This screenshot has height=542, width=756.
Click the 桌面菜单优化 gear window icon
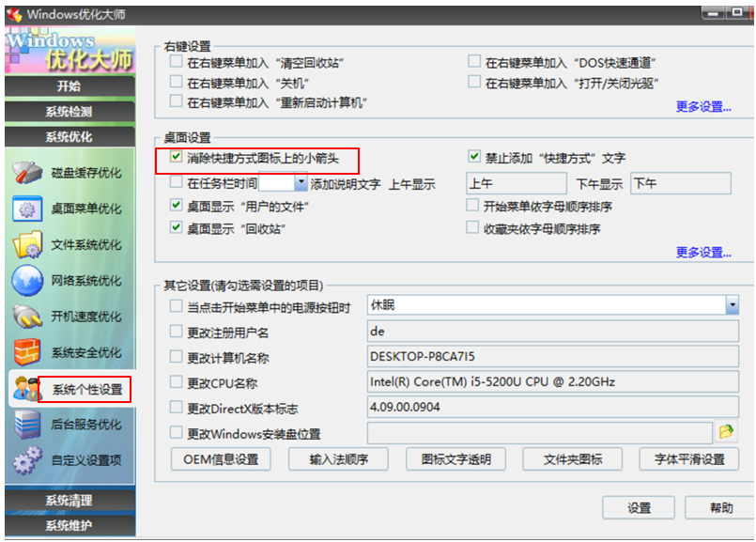pyautogui.click(x=27, y=209)
